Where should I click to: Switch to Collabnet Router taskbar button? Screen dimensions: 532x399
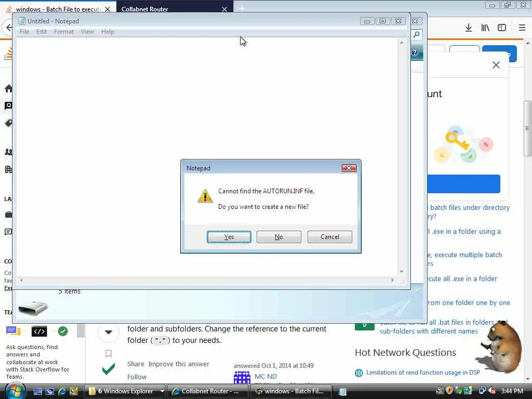pyautogui.click(x=208, y=391)
